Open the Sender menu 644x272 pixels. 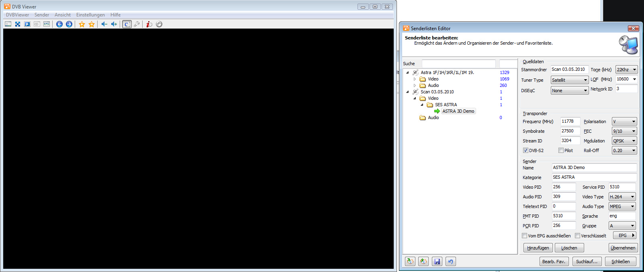(42, 15)
